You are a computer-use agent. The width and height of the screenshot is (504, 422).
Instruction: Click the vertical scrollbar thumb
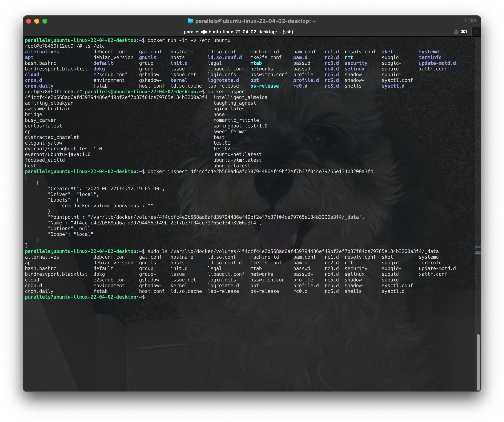coord(478,362)
